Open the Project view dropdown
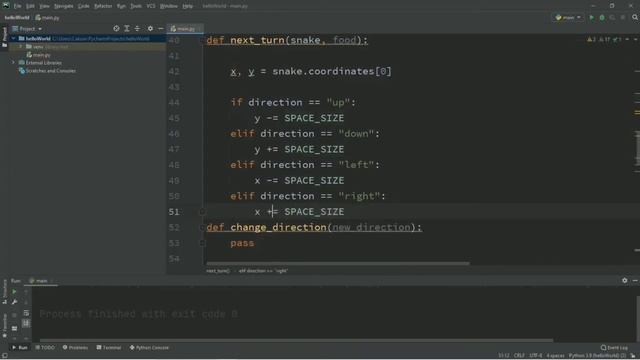640x360 pixels. click(x=27, y=29)
